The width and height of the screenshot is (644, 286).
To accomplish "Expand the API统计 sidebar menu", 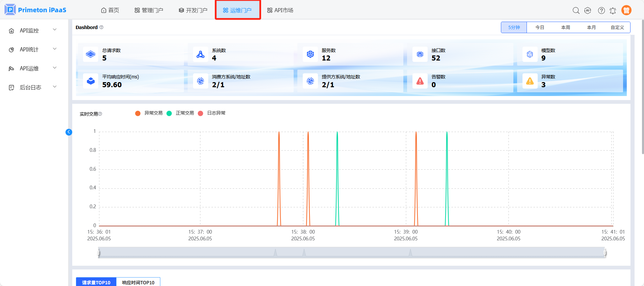I will click(x=33, y=49).
